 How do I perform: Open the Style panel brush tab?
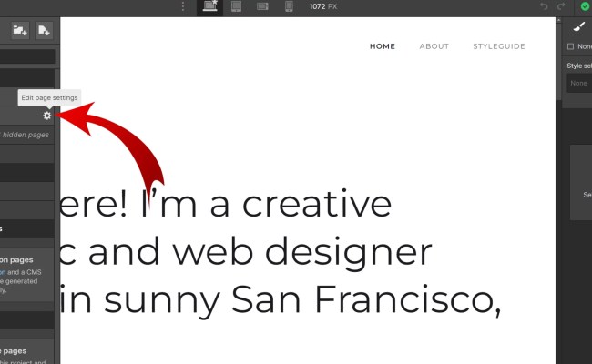coord(578,26)
